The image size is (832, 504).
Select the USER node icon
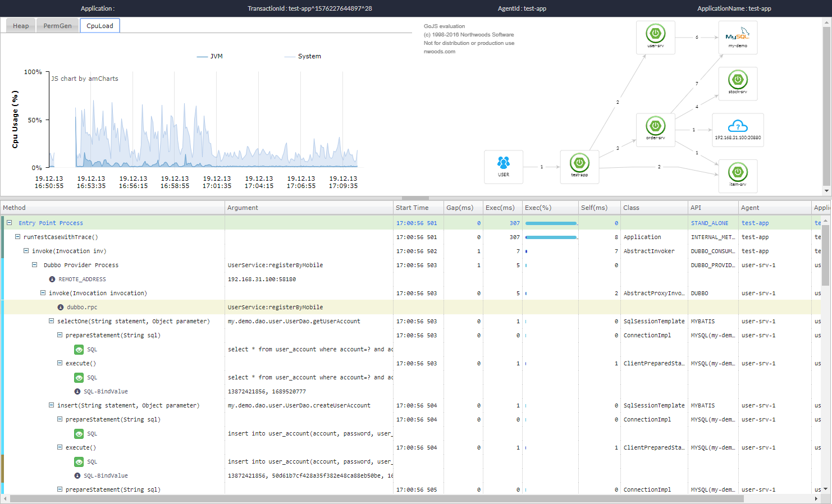click(504, 164)
